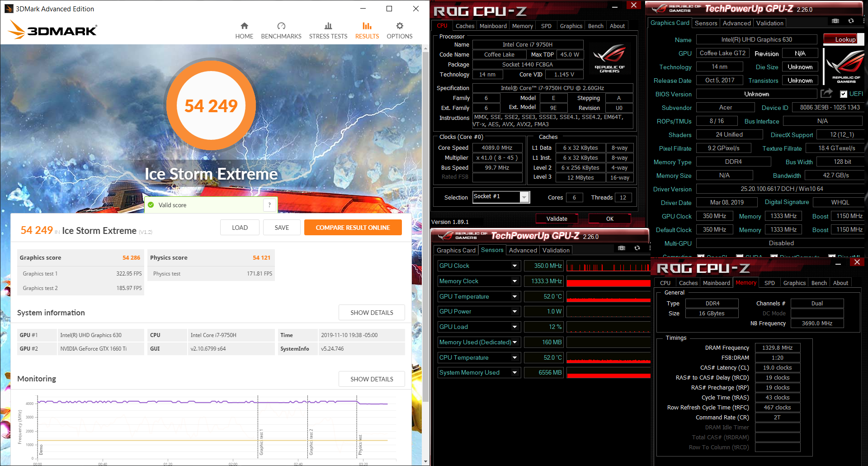Click the BIOS export share icon
868x466 pixels.
point(827,93)
